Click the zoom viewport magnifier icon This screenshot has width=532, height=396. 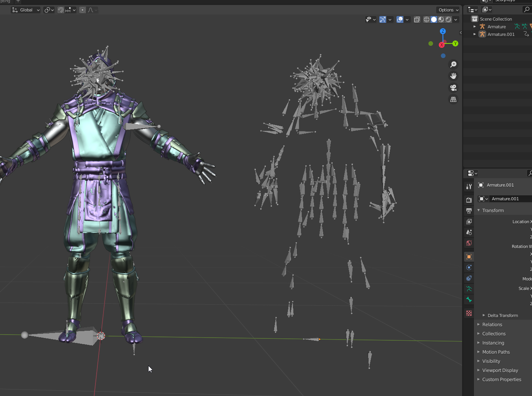pyautogui.click(x=453, y=64)
